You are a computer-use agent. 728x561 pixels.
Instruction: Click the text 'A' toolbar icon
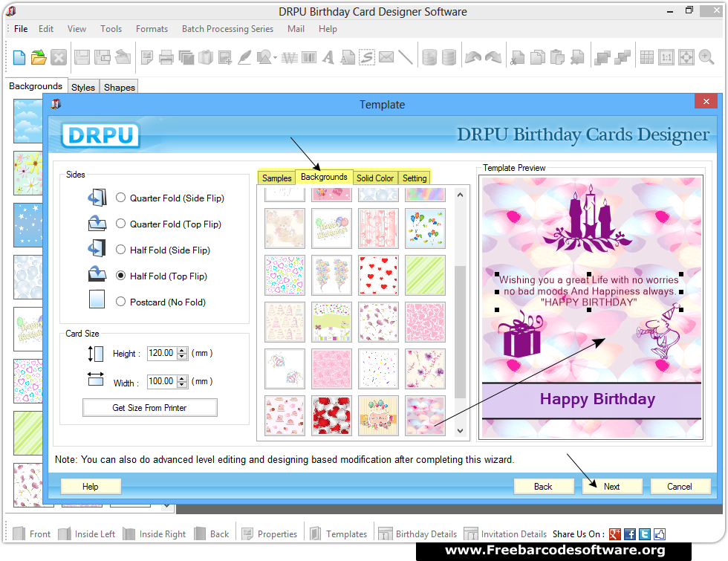coord(328,58)
